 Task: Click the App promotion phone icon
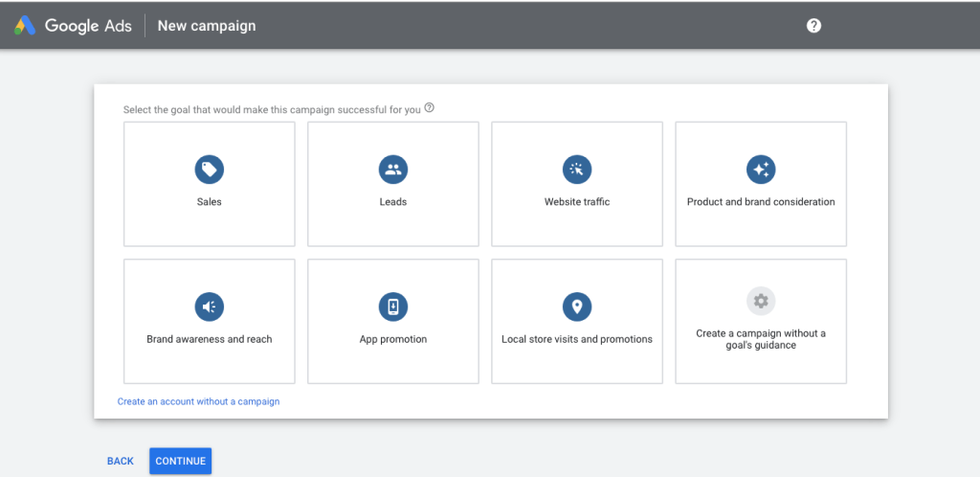tap(392, 307)
